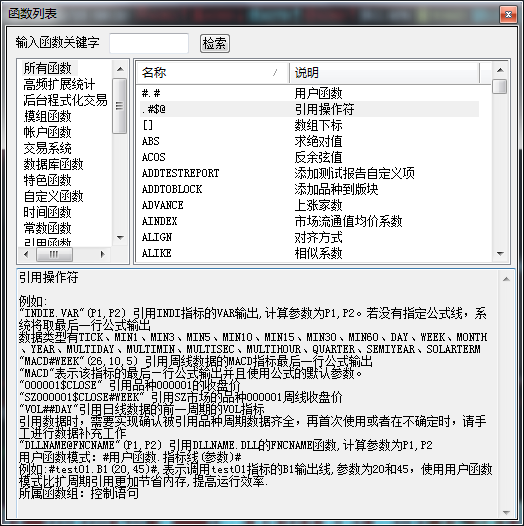This screenshot has height=526, width=524.
Task: Click 求绝对值 description cell
Action: click(x=318, y=141)
